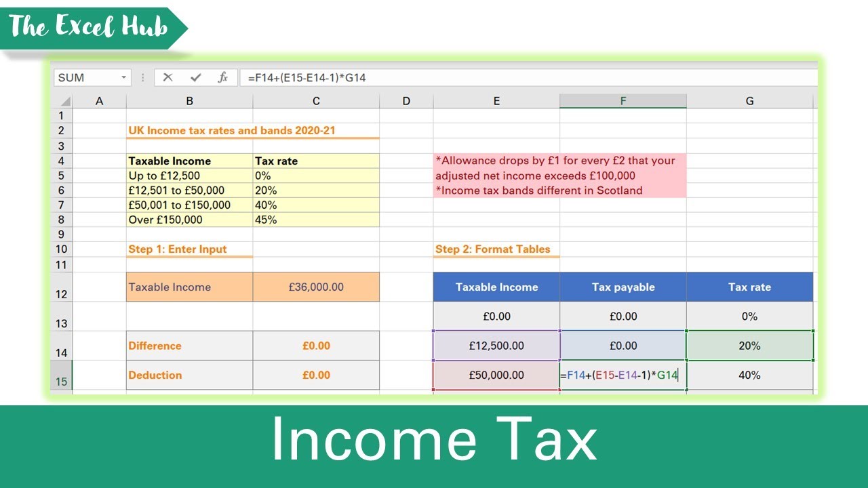Select cell G13 showing 0%

point(749,317)
